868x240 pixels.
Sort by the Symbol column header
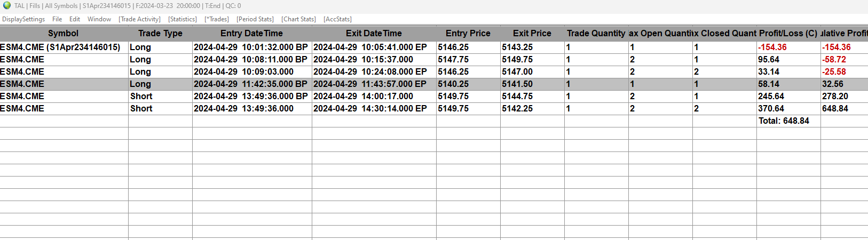tap(64, 33)
